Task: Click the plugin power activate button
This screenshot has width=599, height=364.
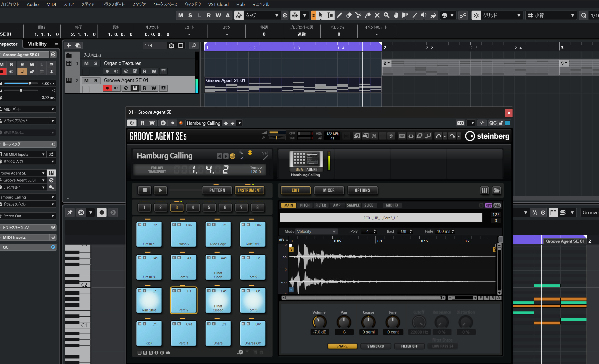Action: [x=132, y=123]
